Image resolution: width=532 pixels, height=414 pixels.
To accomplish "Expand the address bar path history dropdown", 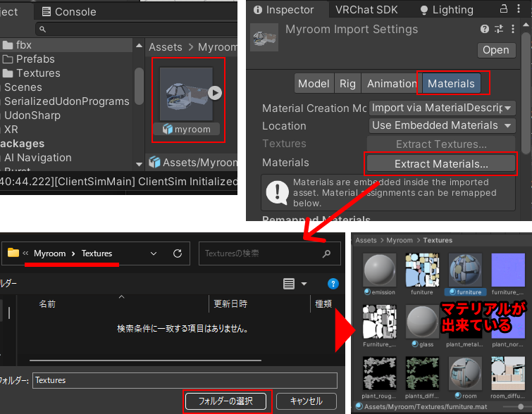I will (x=154, y=253).
